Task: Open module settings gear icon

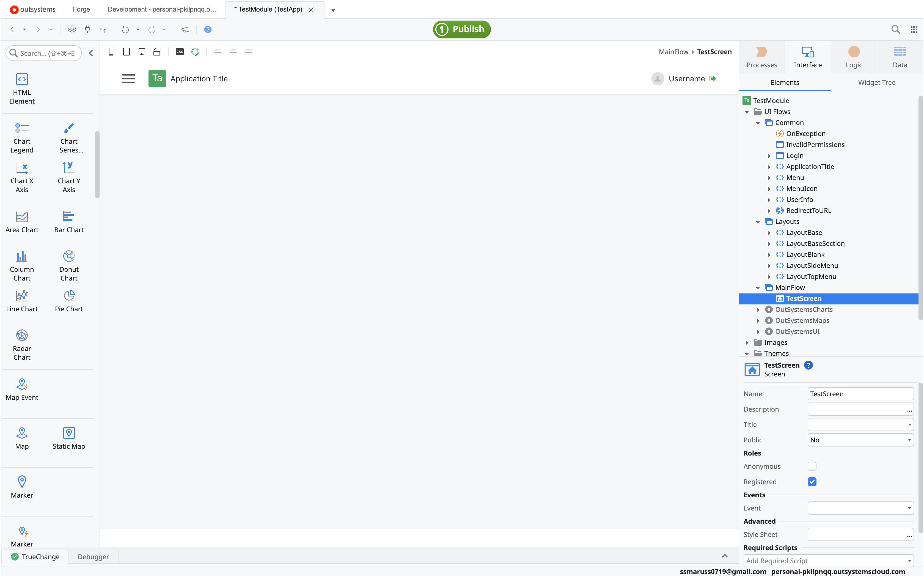Action: (x=72, y=29)
